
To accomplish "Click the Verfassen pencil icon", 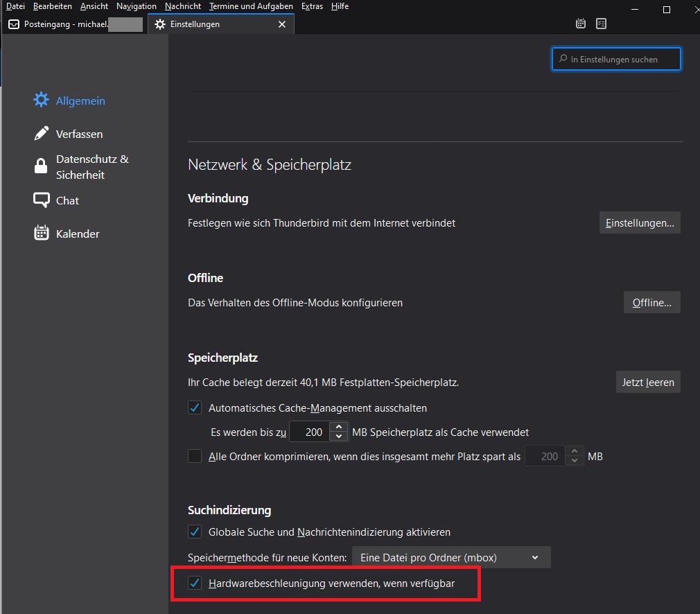I will click(42, 133).
